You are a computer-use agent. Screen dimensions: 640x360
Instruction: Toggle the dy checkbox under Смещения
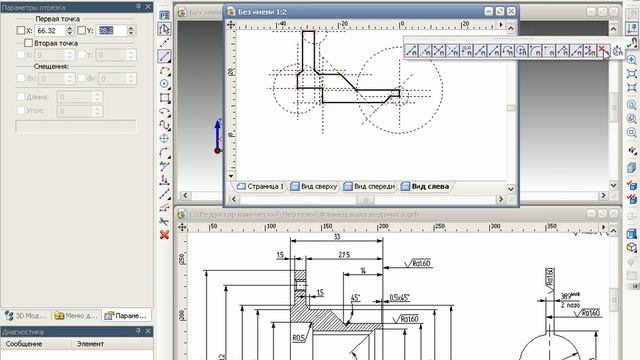[82, 78]
